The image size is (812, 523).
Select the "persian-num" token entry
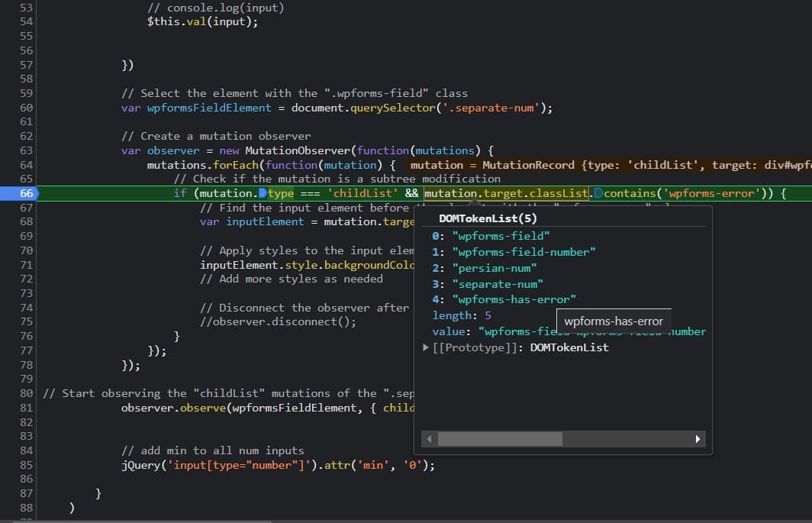pyautogui.click(x=484, y=268)
